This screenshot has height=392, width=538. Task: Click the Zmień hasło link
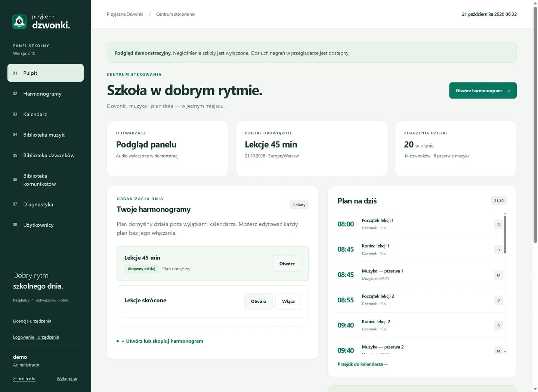tap(24, 379)
